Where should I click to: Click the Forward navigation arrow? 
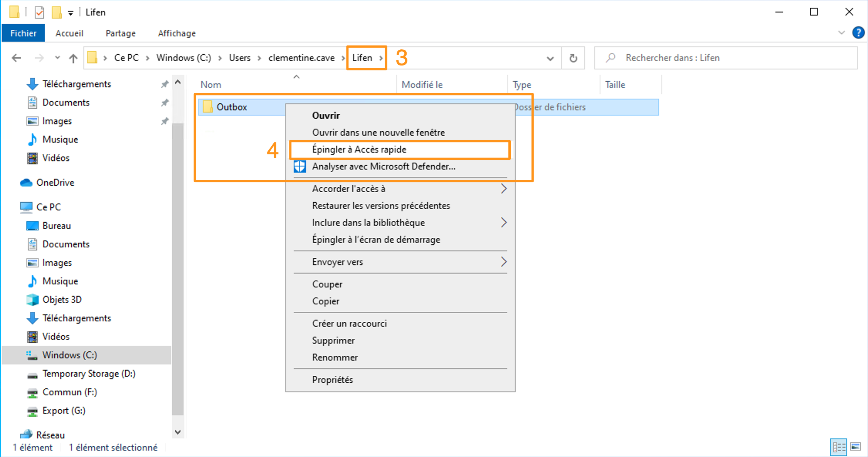pos(39,58)
